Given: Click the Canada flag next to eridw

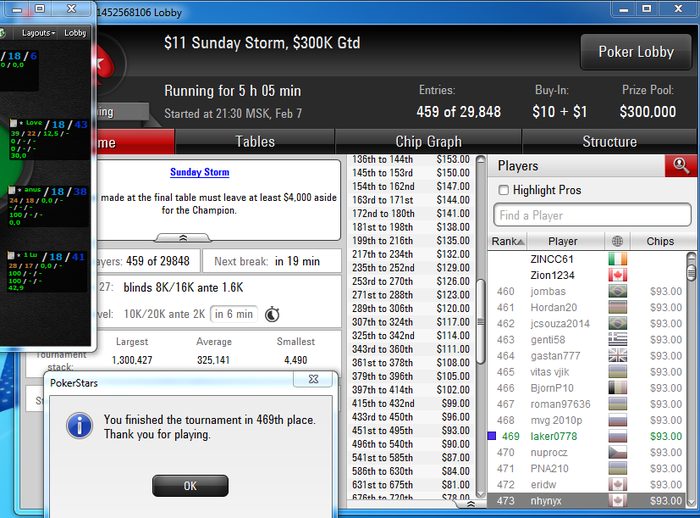Looking at the screenshot, I should click(618, 485).
